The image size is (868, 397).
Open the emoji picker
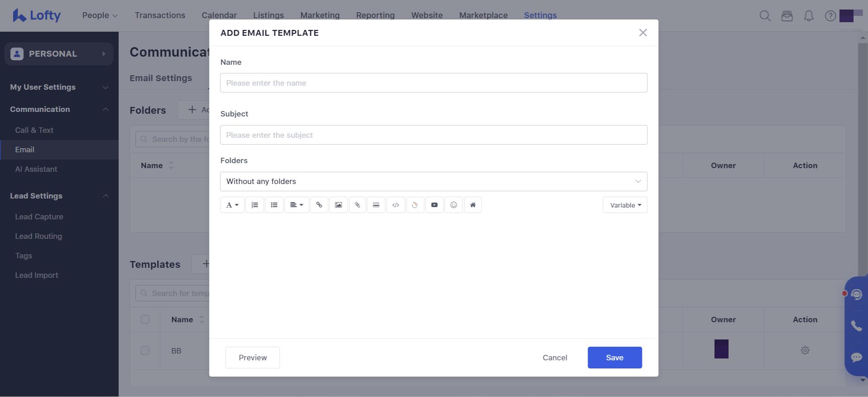[454, 205]
